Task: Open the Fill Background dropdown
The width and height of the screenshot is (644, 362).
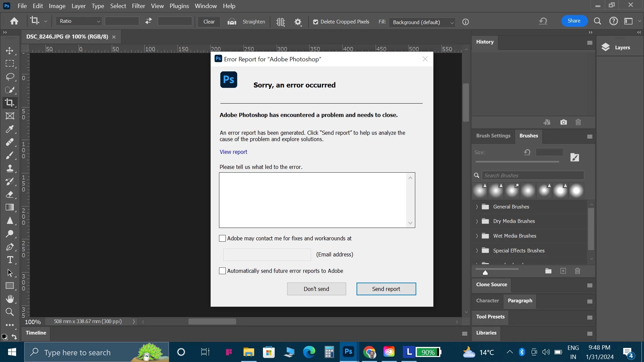Action: click(422, 22)
